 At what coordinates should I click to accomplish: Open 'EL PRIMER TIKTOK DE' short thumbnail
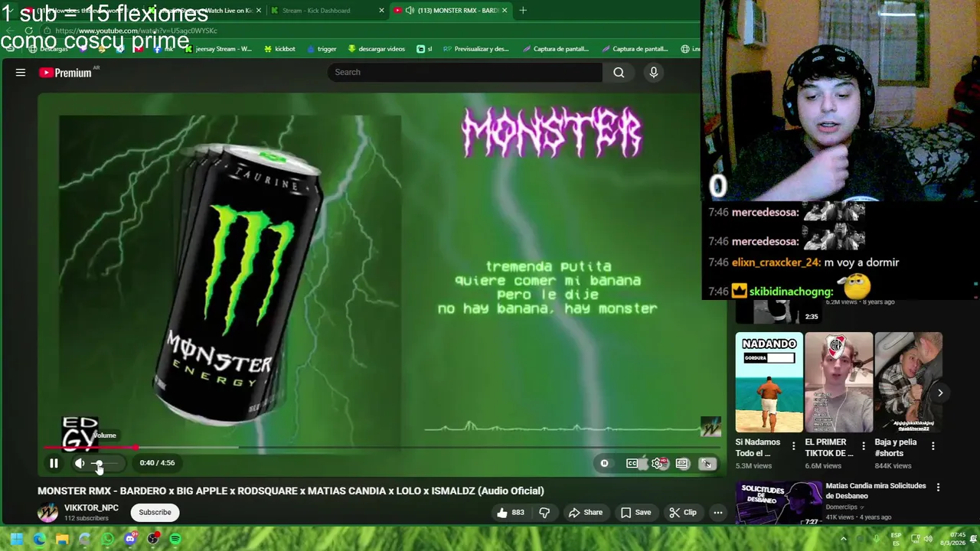pyautogui.click(x=838, y=383)
